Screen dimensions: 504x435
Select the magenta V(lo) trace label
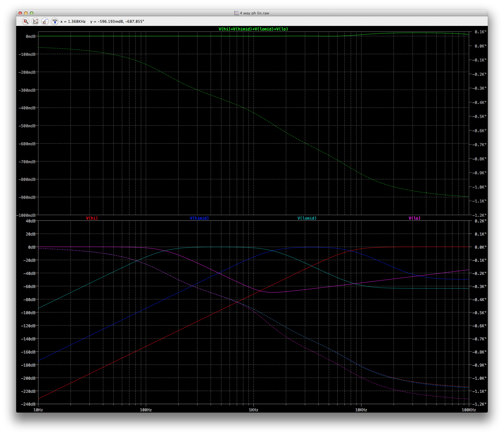pos(414,218)
